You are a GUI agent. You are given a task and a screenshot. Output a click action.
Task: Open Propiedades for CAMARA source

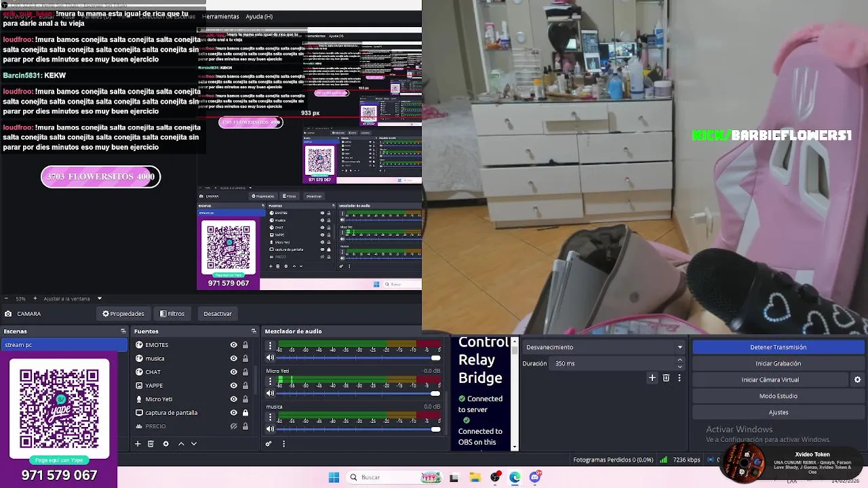coord(123,314)
